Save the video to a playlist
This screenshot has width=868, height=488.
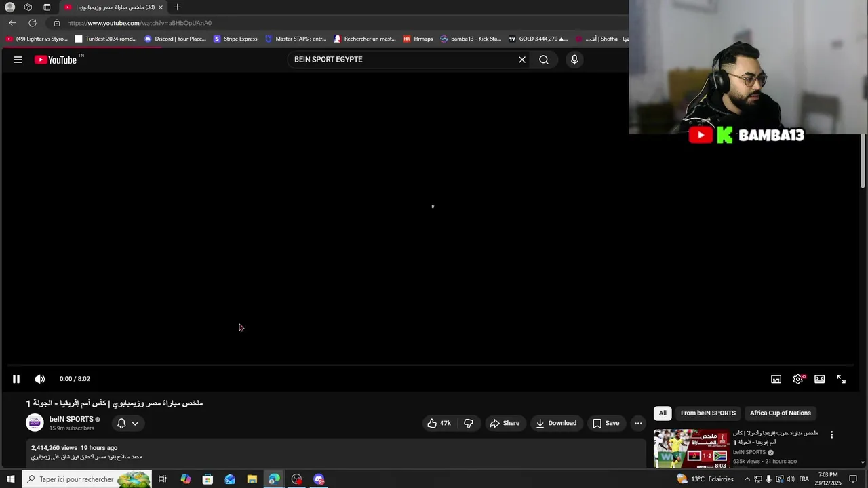point(606,423)
